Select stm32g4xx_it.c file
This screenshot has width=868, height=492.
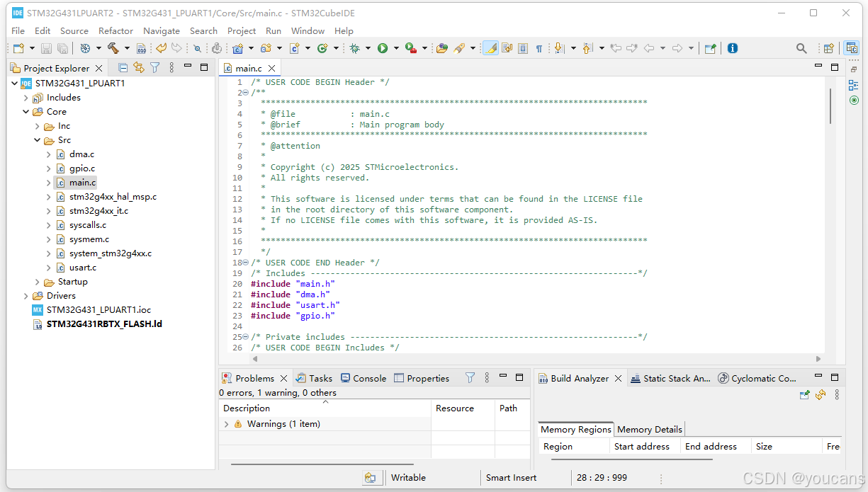point(98,211)
